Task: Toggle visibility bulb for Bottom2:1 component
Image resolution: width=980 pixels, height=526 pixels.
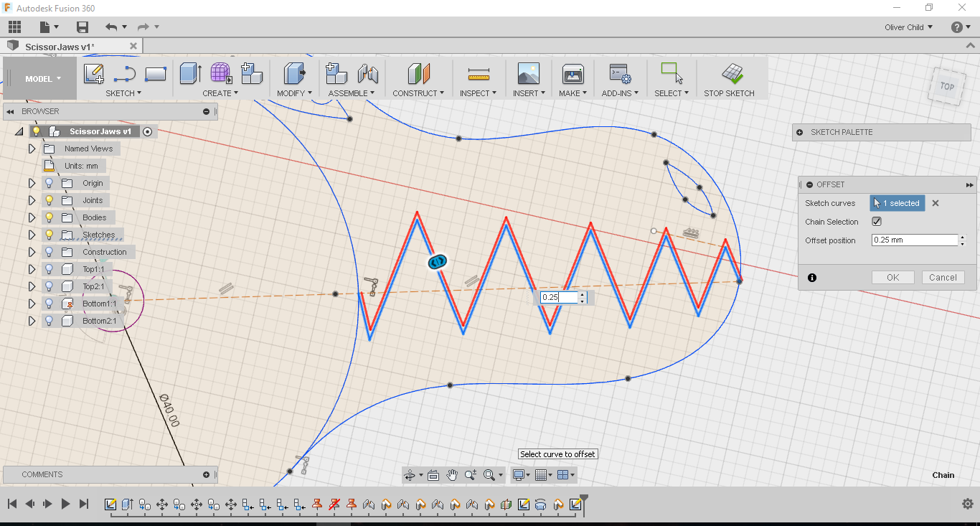Action: 49,321
